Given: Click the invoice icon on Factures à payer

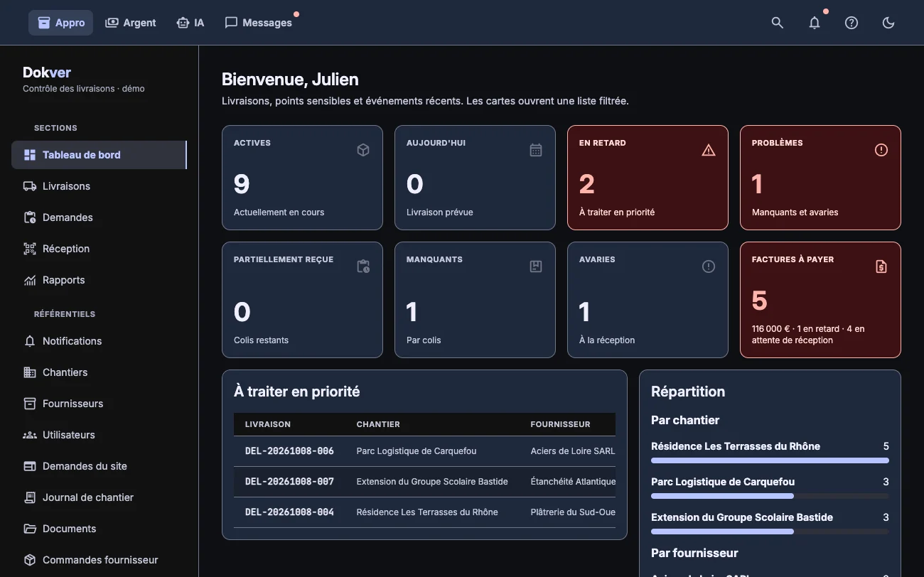Looking at the screenshot, I should (x=881, y=266).
